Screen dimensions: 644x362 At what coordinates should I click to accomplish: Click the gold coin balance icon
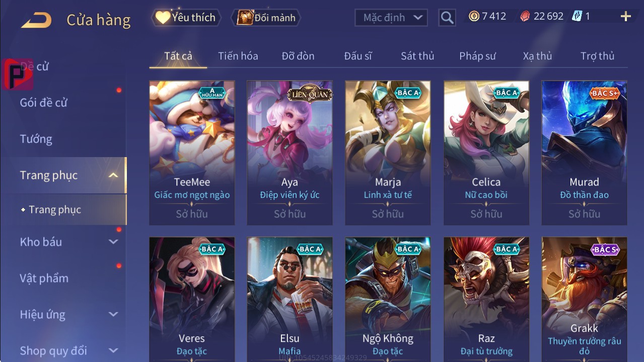coord(474,16)
